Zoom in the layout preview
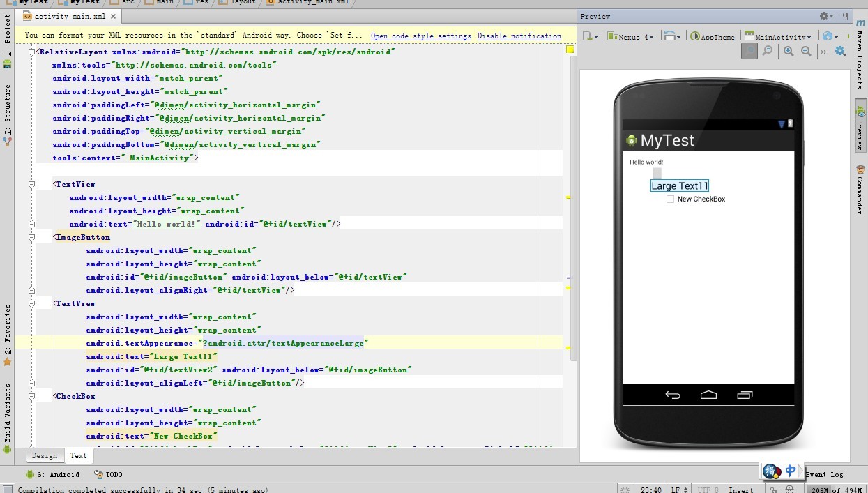The image size is (868, 493). (789, 51)
